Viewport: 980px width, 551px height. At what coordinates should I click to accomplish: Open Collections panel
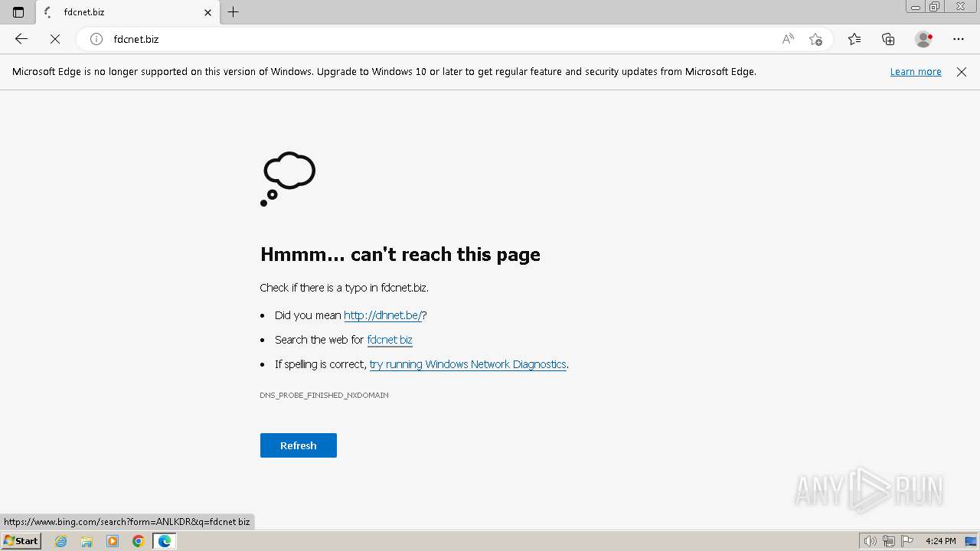tap(888, 39)
